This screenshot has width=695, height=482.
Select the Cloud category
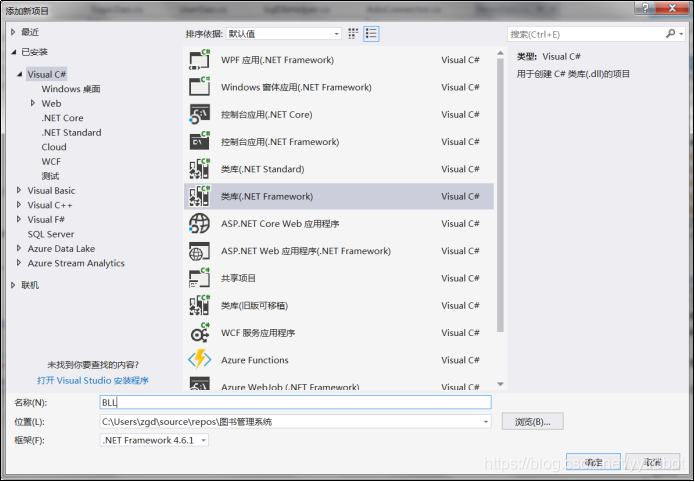(x=54, y=147)
